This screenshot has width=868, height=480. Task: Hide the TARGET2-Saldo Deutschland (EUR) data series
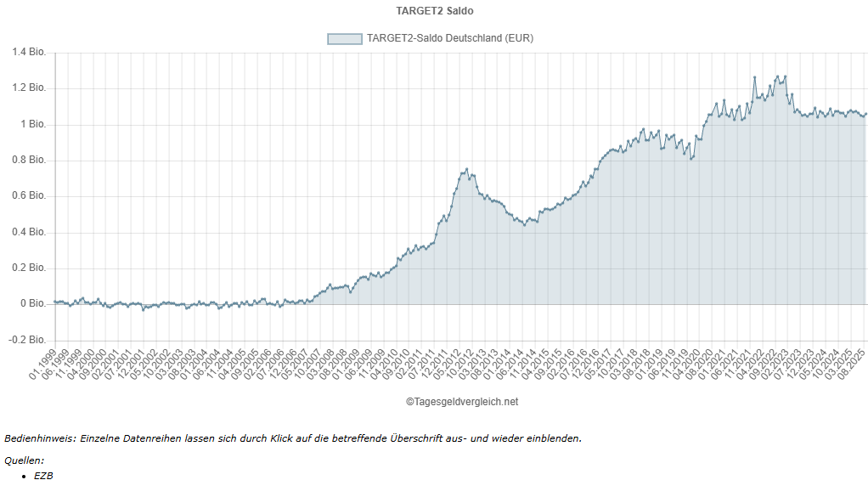pos(449,38)
